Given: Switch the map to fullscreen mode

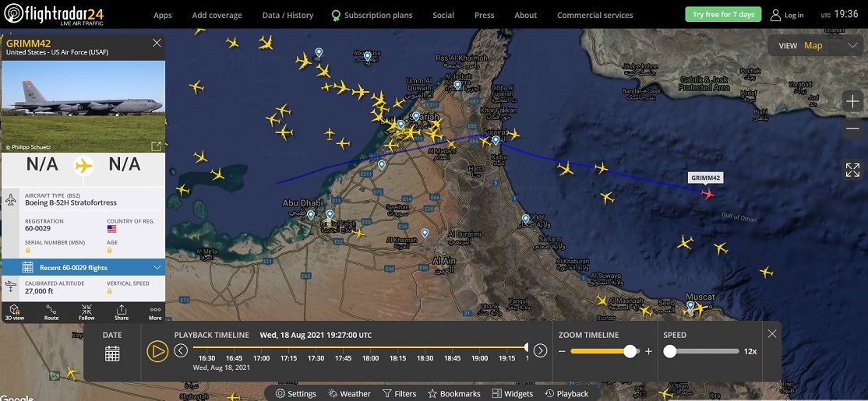Looking at the screenshot, I should click(852, 170).
